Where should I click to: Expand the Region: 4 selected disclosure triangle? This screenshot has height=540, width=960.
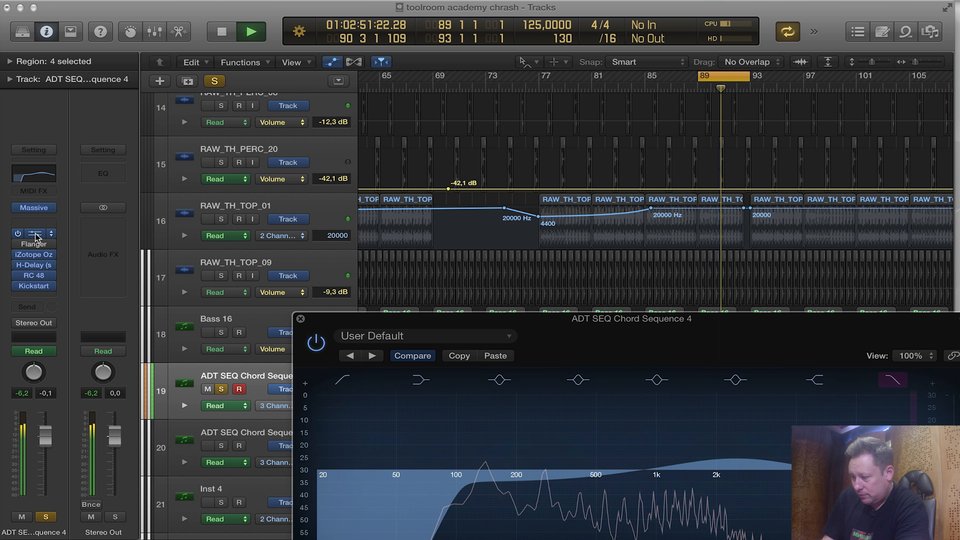[x=9, y=61]
